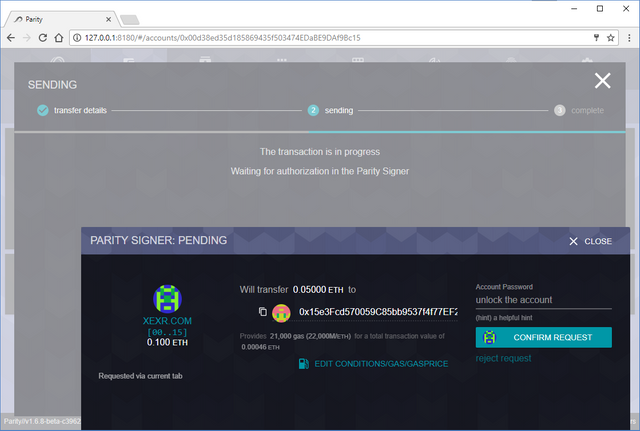Click 'Waiting for authorization in the Parity Signer'
The width and height of the screenshot is (640, 431).
pos(320,171)
